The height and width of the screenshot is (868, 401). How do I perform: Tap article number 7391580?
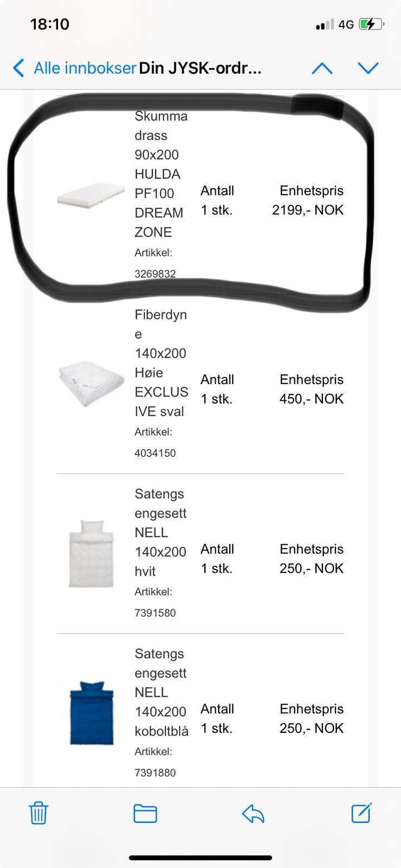(x=155, y=613)
